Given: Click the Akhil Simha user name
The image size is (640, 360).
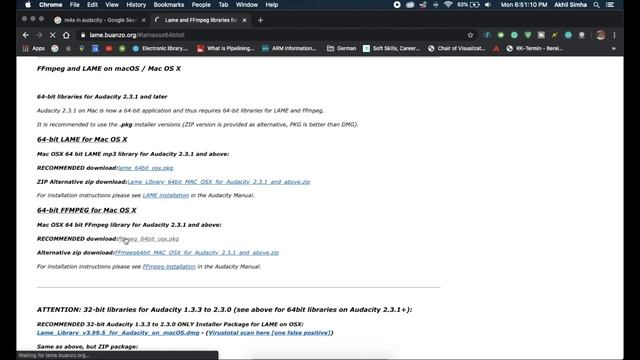Looking at the screenshot, I should [x=570, y=5].
